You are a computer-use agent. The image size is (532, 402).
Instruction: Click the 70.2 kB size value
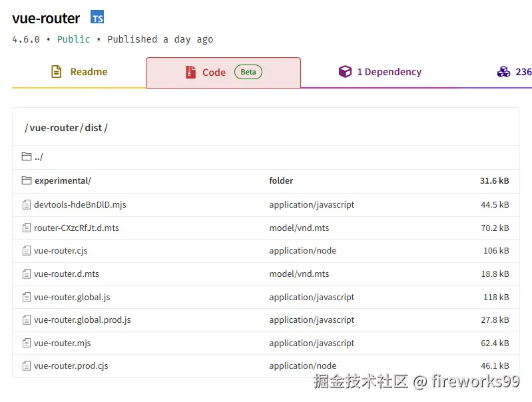[495, 228]
